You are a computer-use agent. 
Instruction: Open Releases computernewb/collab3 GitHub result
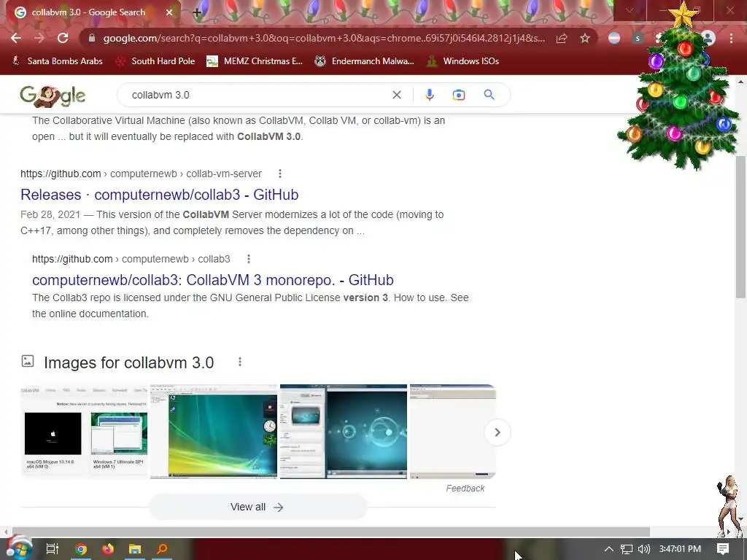[x=160, y=194]
